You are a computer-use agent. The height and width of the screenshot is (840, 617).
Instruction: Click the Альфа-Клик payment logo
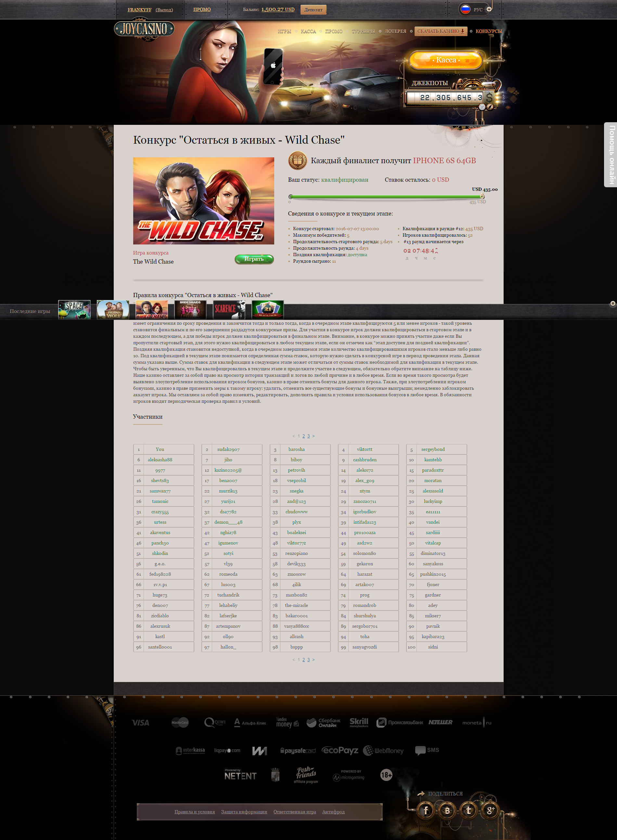(250, 723)
